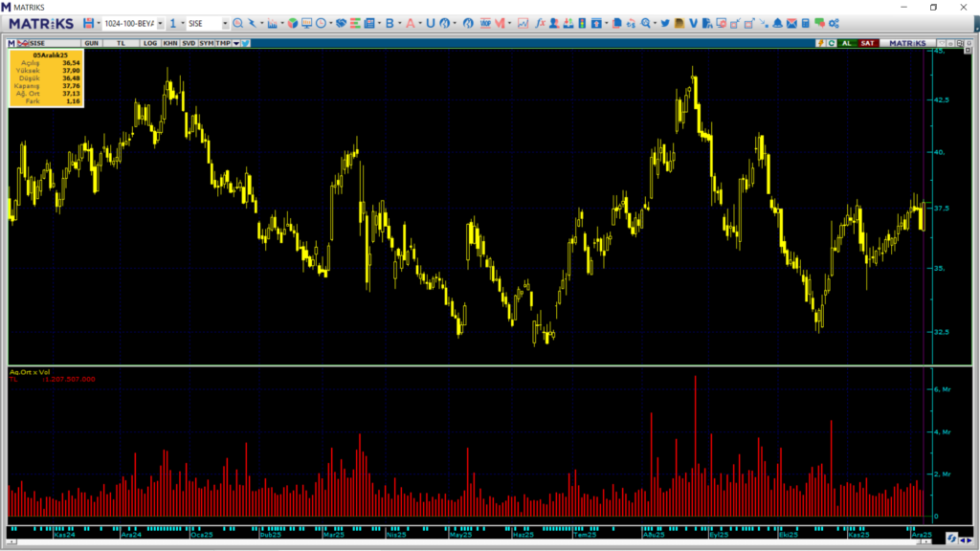The width and height of the screenshot is (980, 551).
Task: Toggle the LOG scale on chart
Action: tap(150, 43)
